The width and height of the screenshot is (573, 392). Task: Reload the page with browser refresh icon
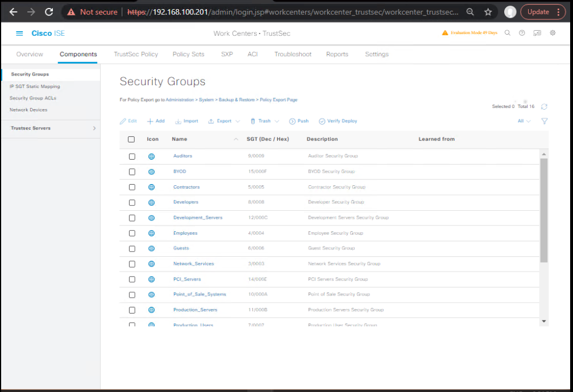49,12
